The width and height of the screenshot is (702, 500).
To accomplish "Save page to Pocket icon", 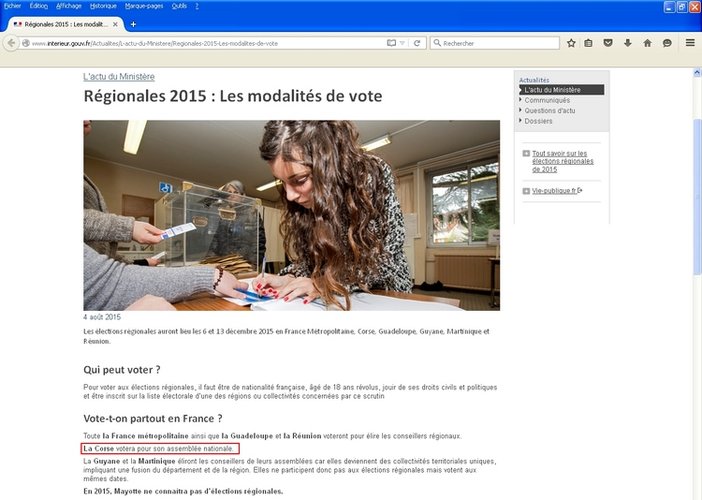I will click(608, 43).
